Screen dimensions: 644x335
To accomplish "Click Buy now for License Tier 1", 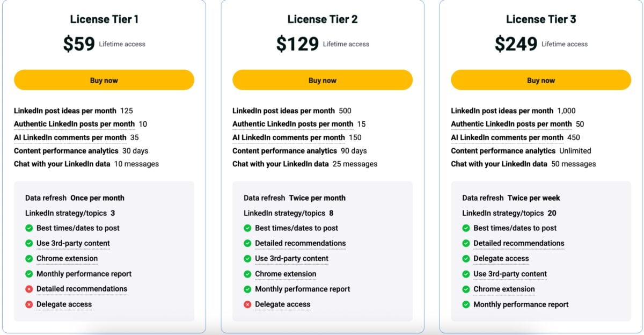I will click(x=104, y=80).
